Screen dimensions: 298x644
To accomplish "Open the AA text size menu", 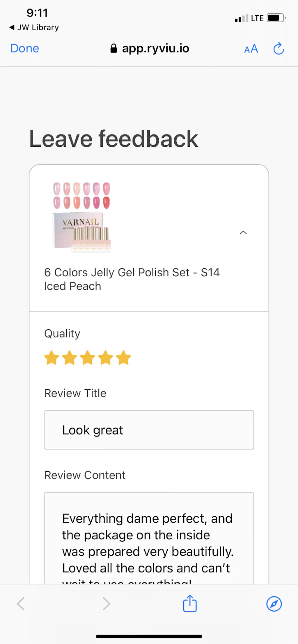I will (x=251, y=49).
